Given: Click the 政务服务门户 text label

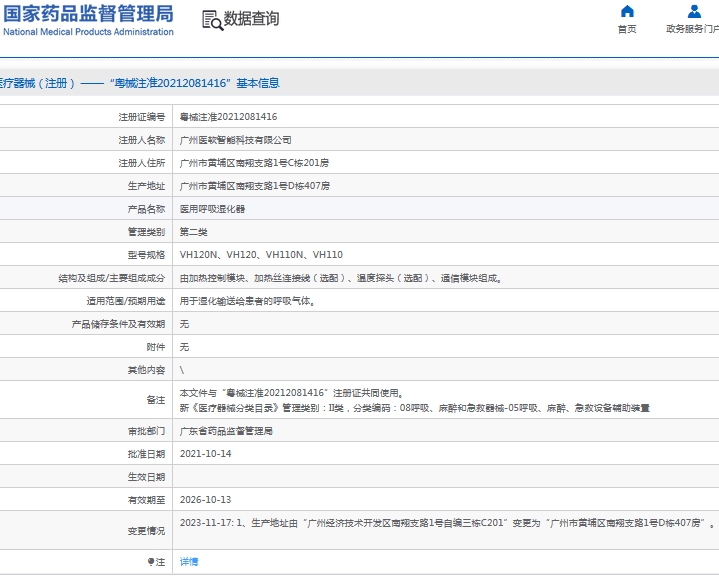Looking at the screenshot, I should (x=692, y=29).
